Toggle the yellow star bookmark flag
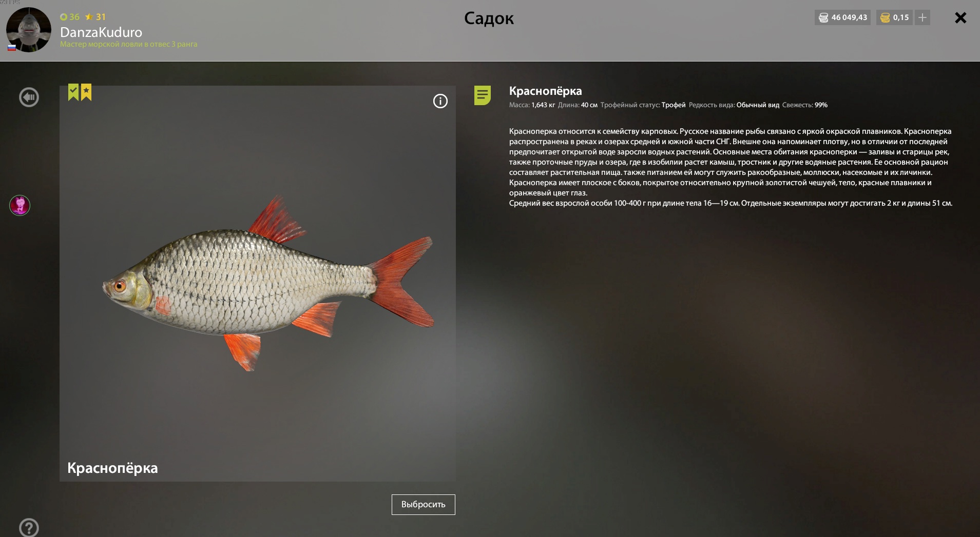 (x=86, y=92)
